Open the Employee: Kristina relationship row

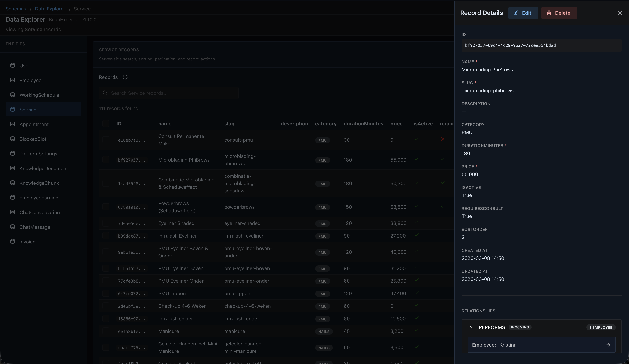pos(541,345)
